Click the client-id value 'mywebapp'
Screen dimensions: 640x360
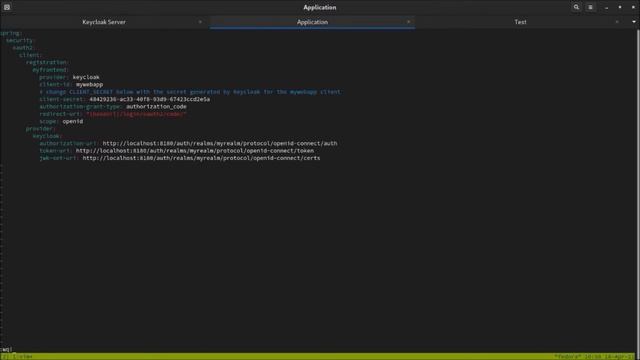pyautogui.click(x=89, y=84)
